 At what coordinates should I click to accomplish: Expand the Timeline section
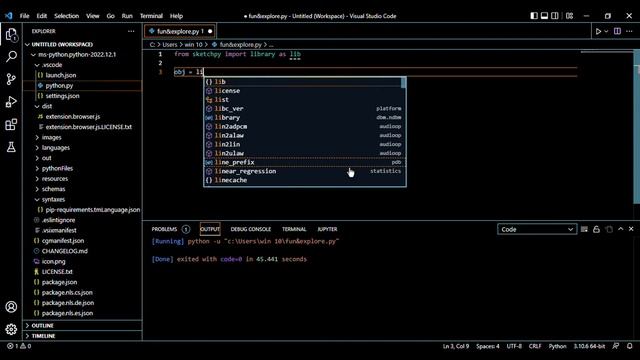tap(83, 336)
